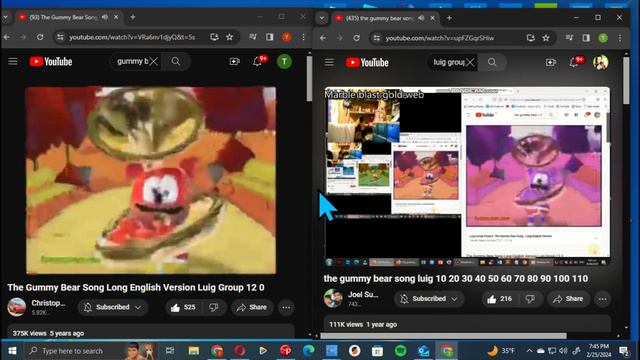Share the right window video
The width and height of the screenshot is (640, 360).
(x=568, y=299)
